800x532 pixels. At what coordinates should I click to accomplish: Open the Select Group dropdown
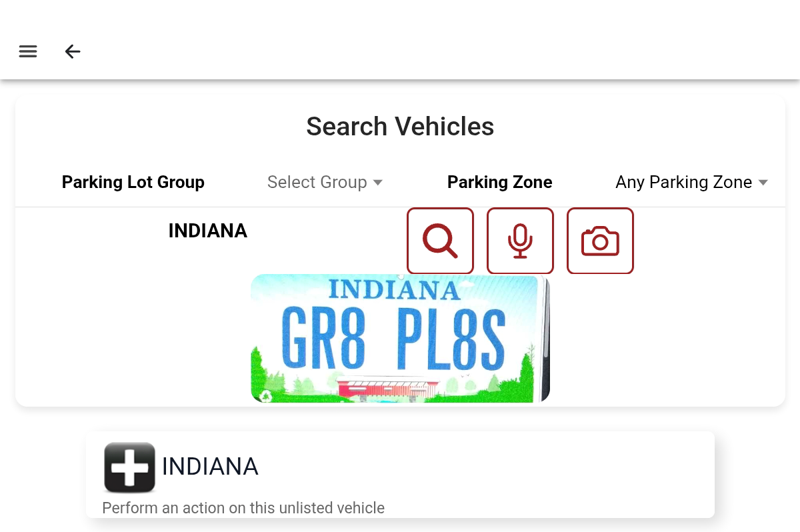(317, 182)
